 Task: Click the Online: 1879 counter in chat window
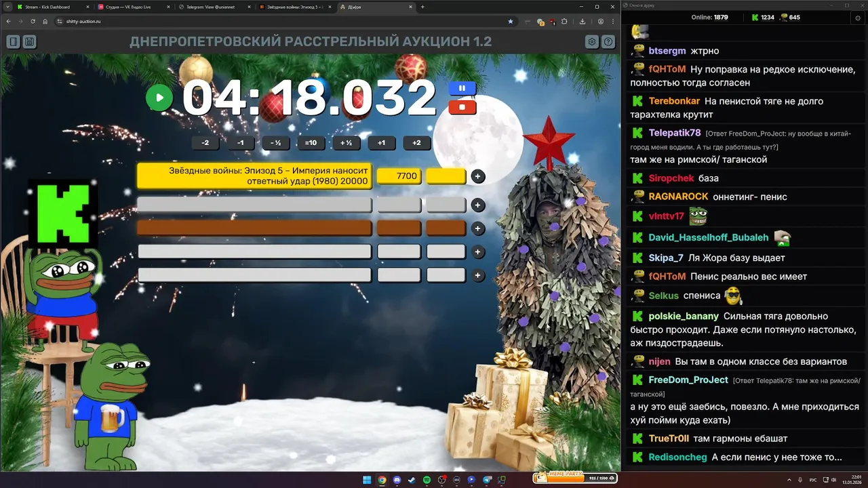pos(709,17)
